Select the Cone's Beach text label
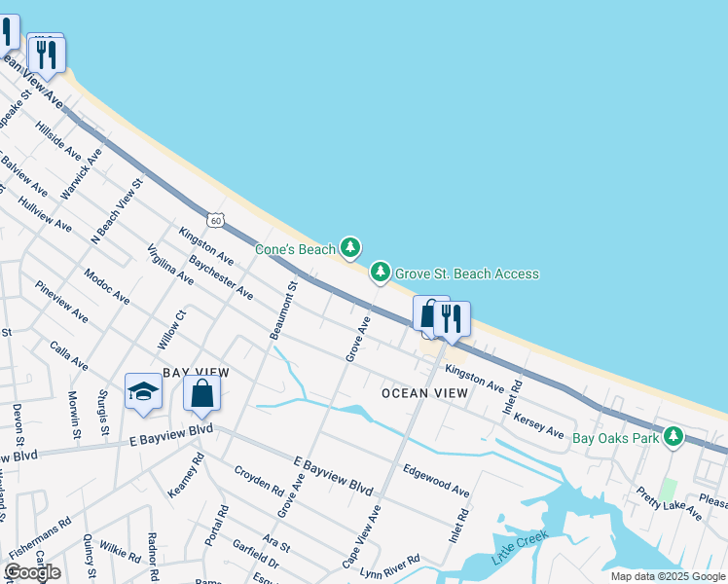 coord(295,249)
